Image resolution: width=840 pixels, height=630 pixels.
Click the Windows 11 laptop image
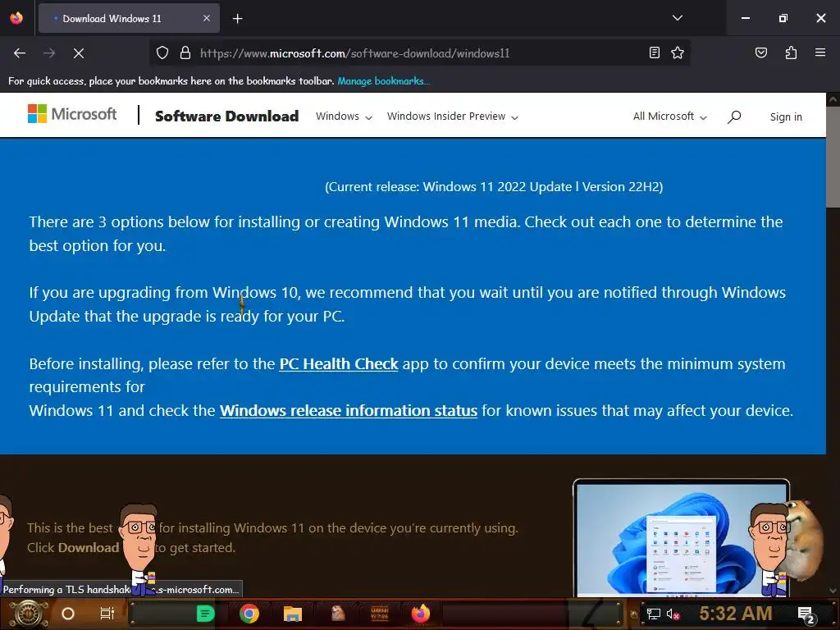[x=681, y=537]
